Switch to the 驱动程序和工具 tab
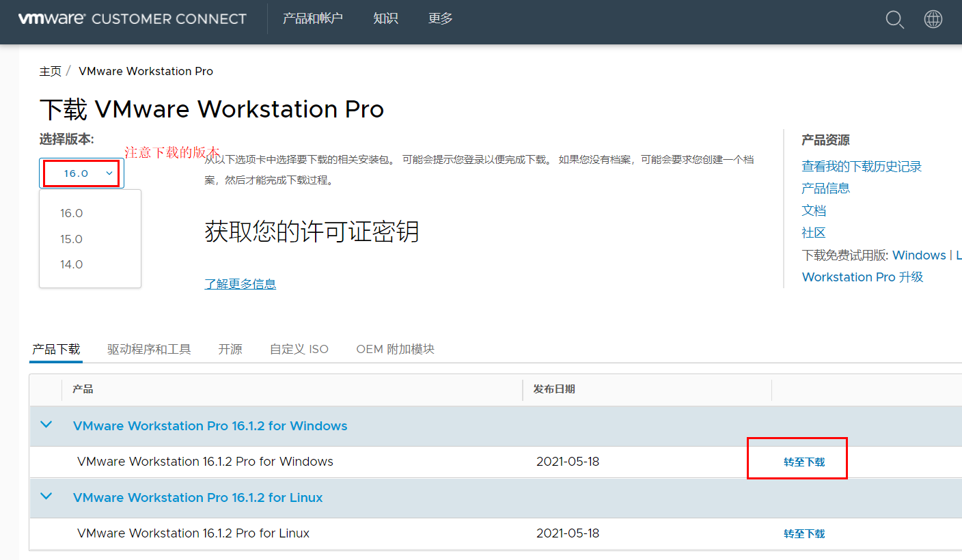This screenshot has height=560, width=962. [149, 349]
